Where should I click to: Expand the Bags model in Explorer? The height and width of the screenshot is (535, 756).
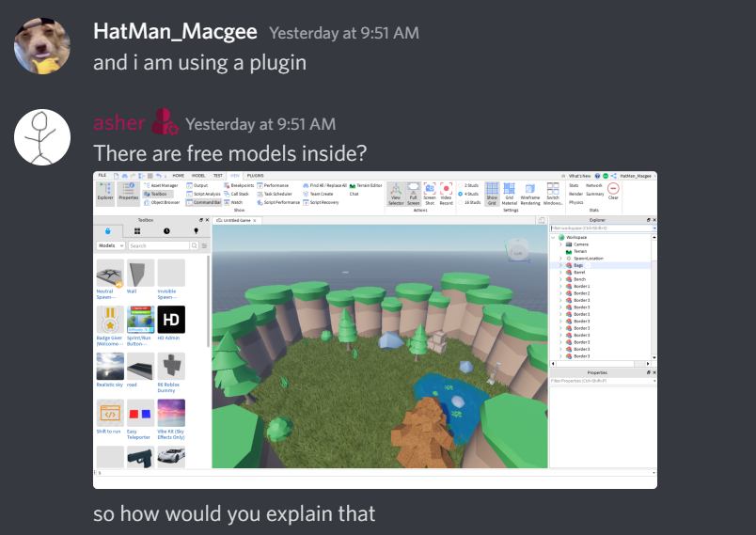(560, 265)
